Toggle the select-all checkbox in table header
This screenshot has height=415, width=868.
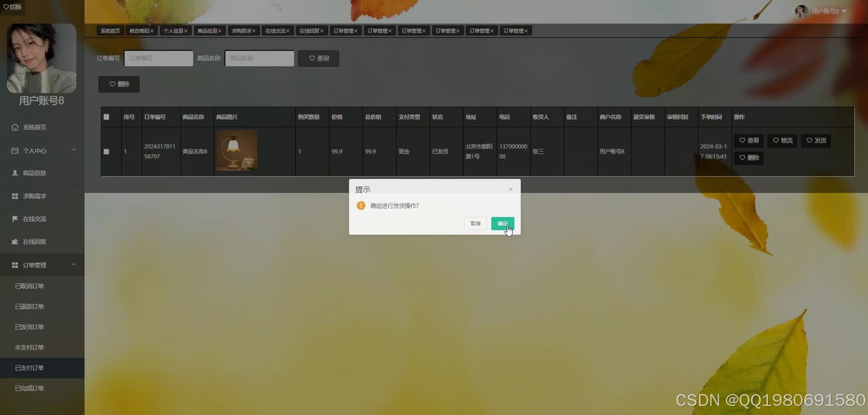coord(106,117)
